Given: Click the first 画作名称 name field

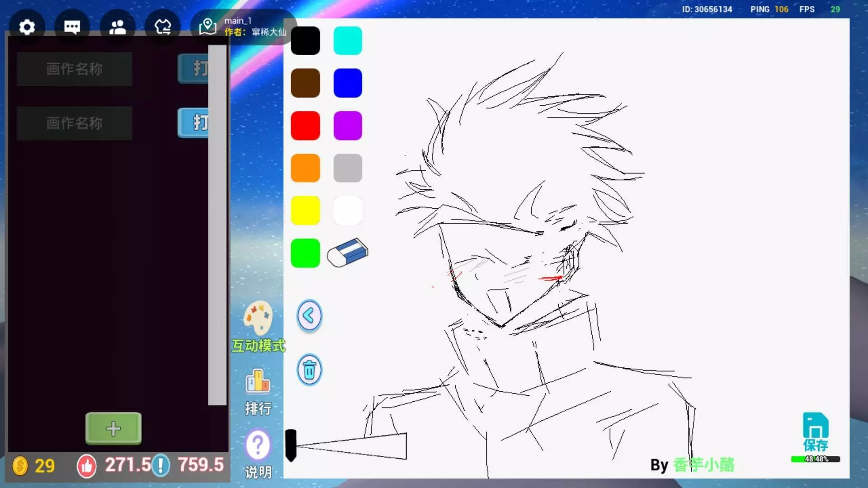Looking at the screenshot, I should click(75, 69).
